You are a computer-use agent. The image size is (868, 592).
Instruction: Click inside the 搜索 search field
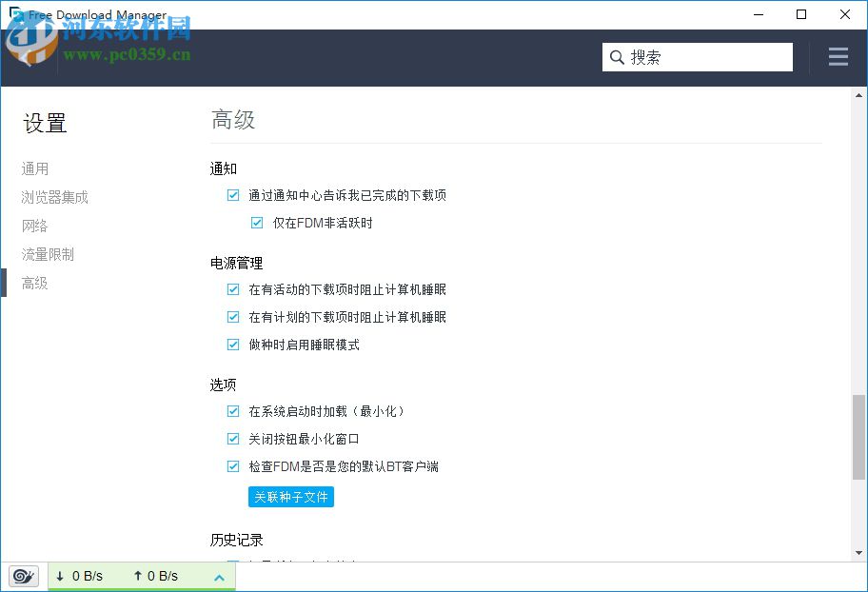695,57
